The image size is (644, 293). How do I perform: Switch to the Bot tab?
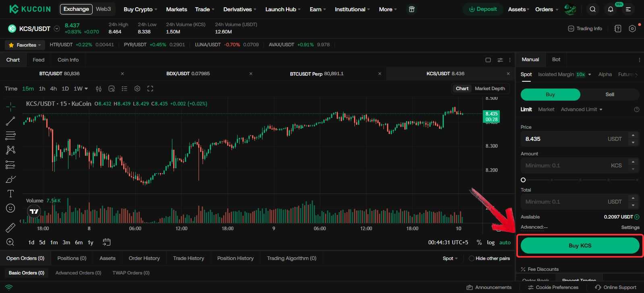pos(556,60)
